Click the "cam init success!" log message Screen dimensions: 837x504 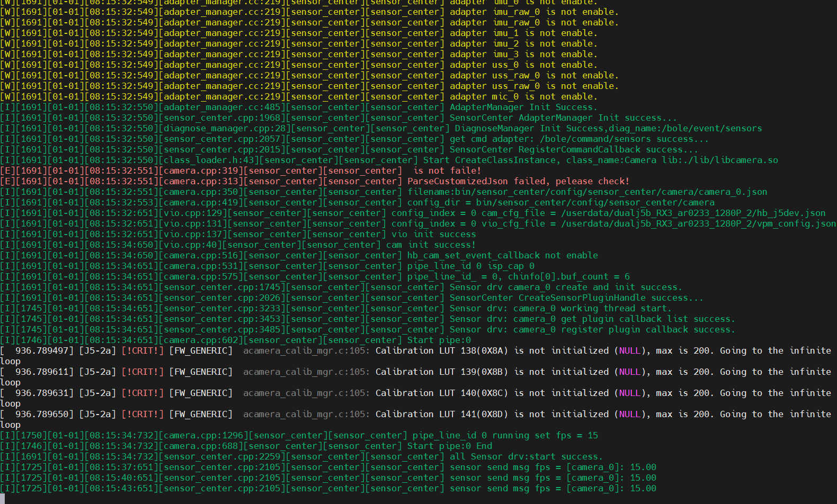(430, 245)
